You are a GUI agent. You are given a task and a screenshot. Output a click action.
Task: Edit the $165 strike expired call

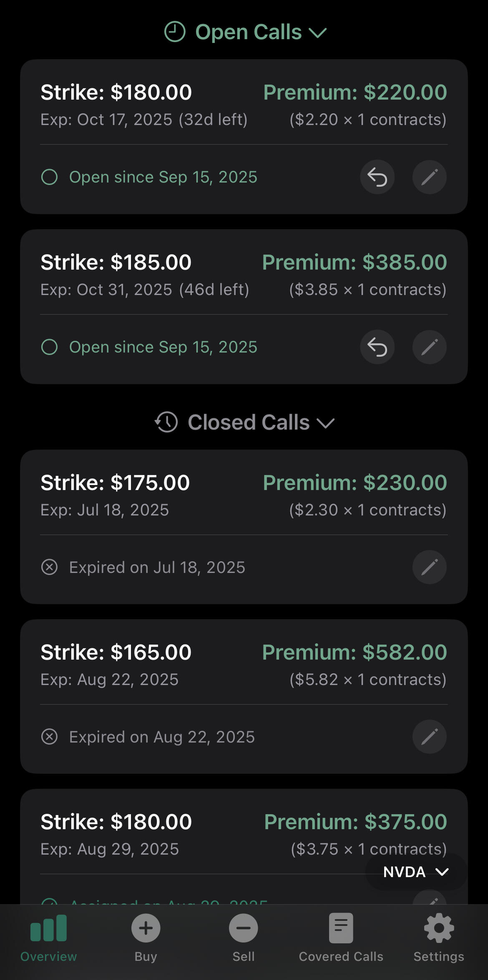(x=429, y=737)
